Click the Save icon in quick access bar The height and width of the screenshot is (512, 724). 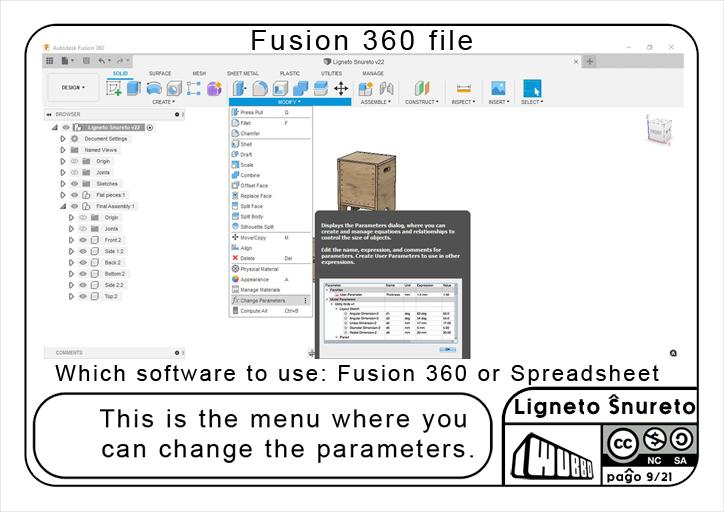[86, 60]
